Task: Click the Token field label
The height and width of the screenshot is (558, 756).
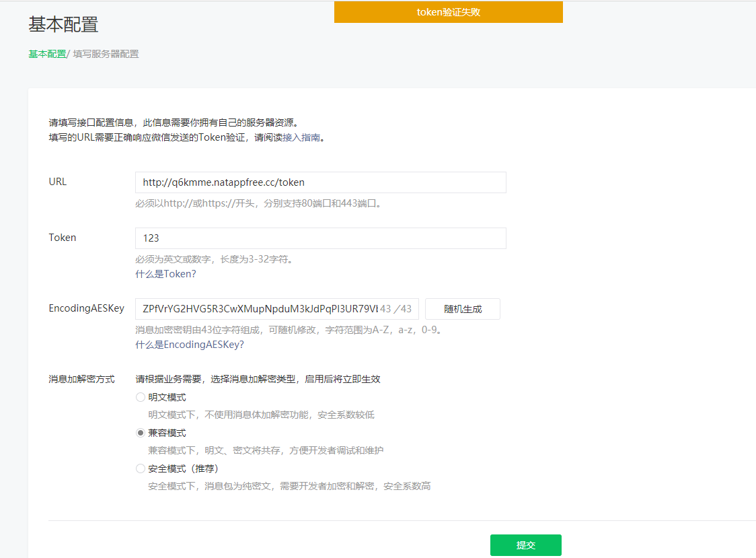Action: [x=62, y=238]
